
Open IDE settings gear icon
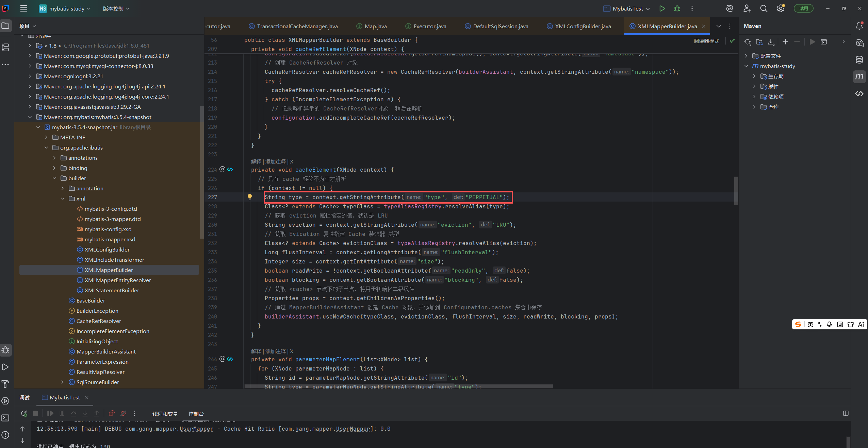781,8
